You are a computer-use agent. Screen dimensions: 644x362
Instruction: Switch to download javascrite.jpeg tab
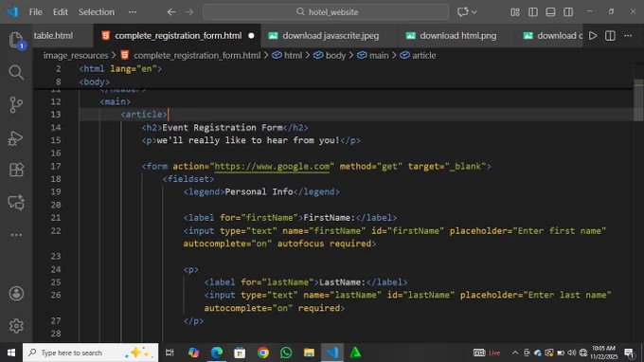pyautogui.click(x=331, y=36)
